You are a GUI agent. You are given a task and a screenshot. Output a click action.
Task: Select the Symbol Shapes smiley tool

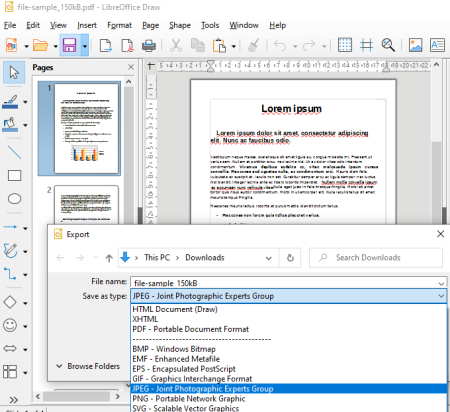point(10,325)
